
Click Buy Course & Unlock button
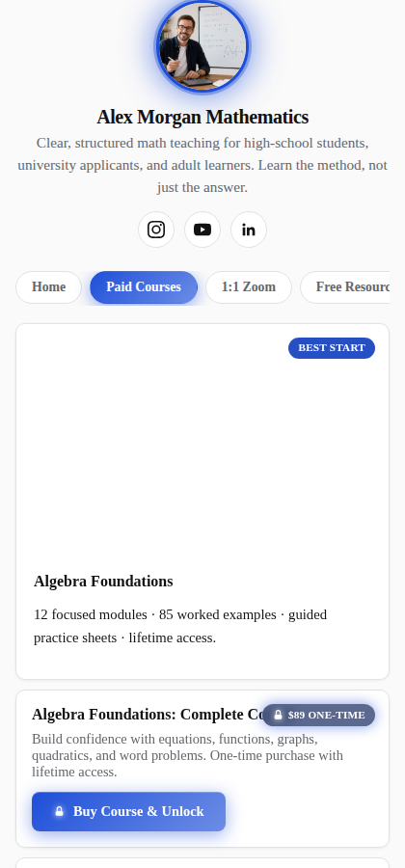coord(128,811)
